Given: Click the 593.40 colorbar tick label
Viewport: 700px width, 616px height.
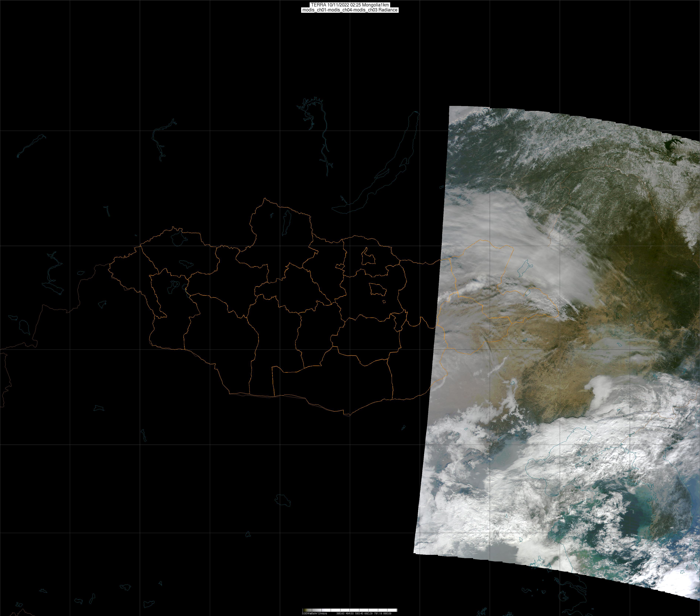Looking at the screenshot, I should click(359, 613).
